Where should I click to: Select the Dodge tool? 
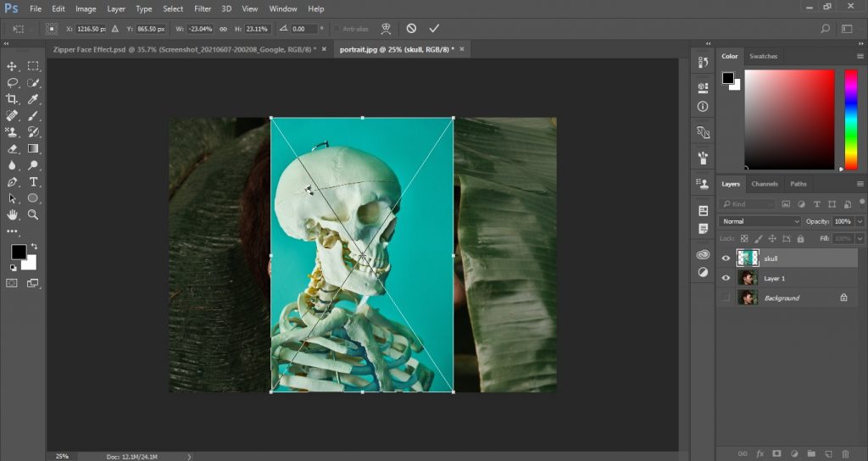[33, 165]
